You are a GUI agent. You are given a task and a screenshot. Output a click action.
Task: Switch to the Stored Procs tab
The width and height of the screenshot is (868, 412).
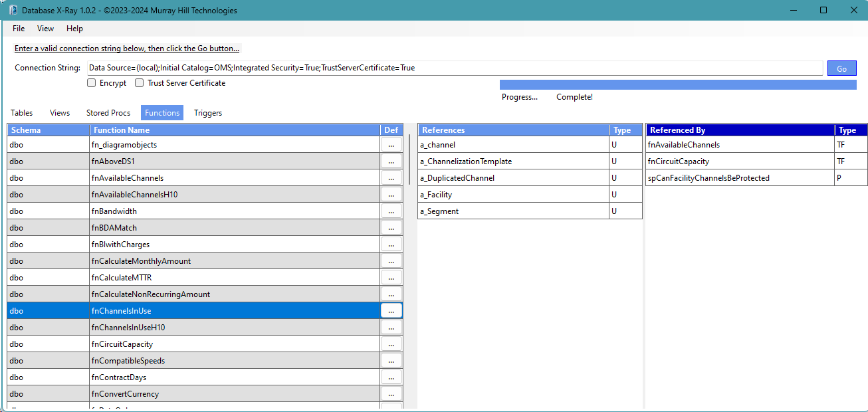(108, 113)
